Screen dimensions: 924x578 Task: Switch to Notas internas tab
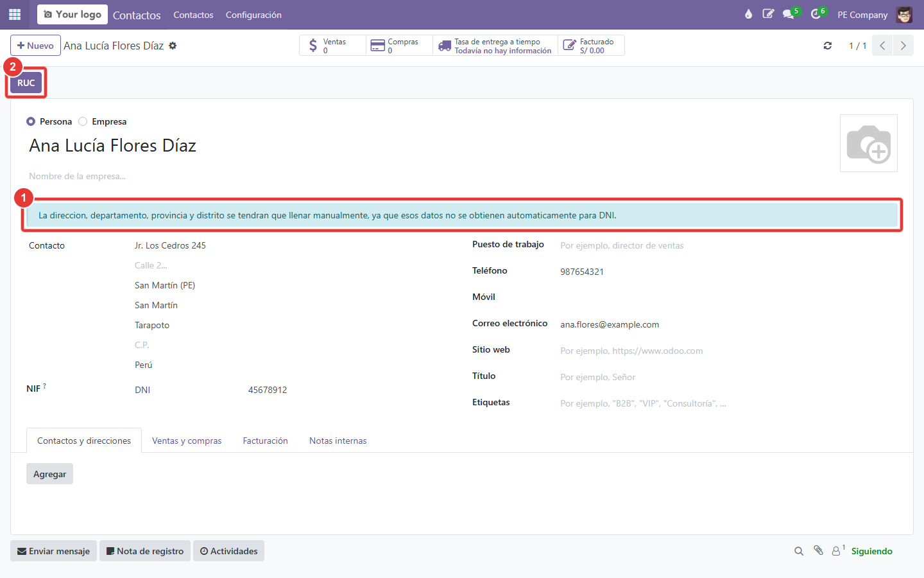pos(338,441)
